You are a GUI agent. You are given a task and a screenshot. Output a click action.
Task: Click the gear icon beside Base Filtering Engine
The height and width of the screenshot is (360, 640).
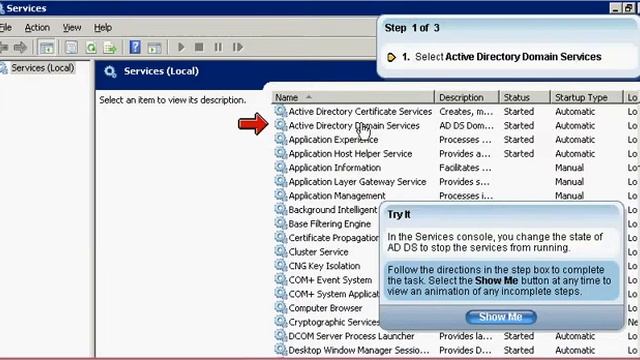coord(280,224)
